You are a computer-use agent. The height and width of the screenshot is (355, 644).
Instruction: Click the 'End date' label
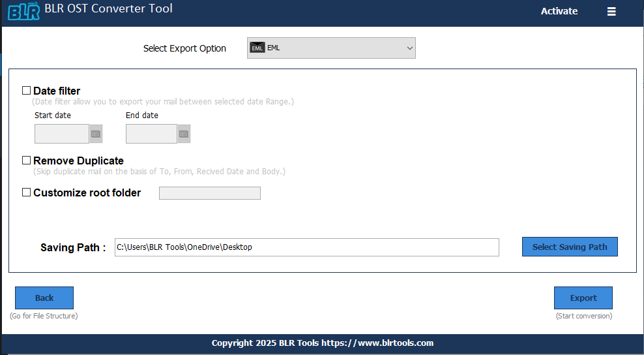pyautogui.click(x=141, y=116)
